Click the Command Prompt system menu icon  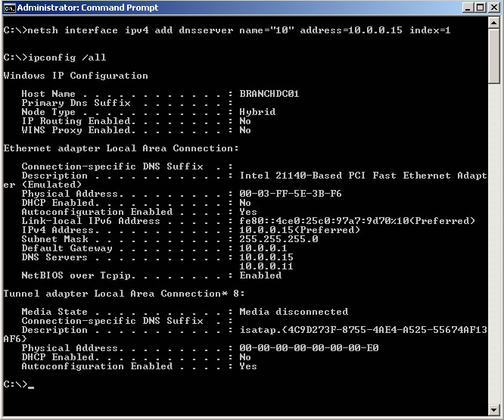click(10, 8)
